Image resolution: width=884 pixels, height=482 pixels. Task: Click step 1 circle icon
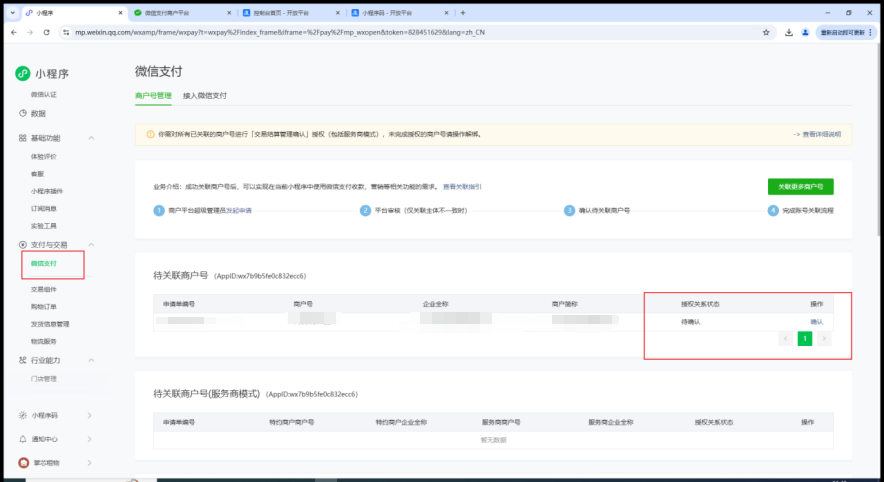tap(159, 210)
